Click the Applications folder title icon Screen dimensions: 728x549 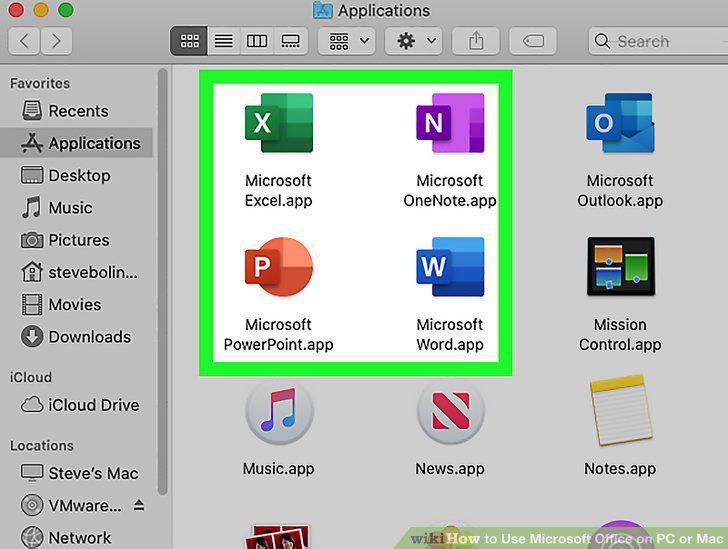(x=323, y=10)
